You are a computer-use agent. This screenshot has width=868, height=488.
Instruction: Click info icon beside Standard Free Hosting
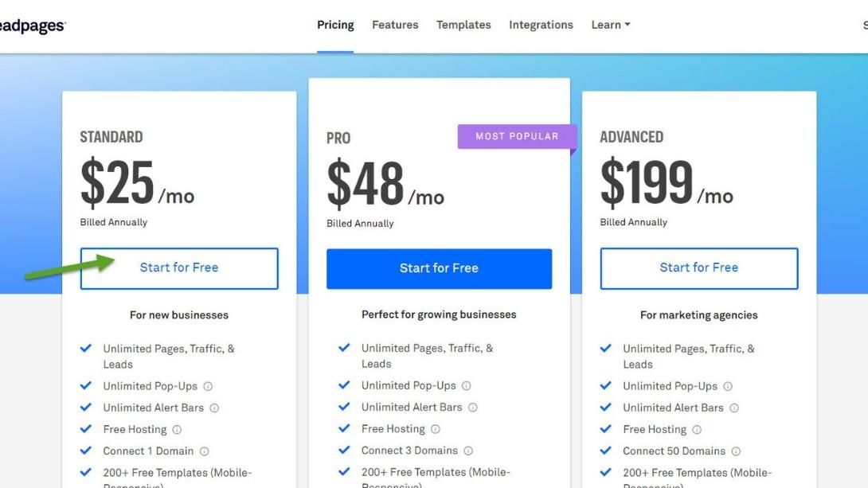tap(177, 430)
